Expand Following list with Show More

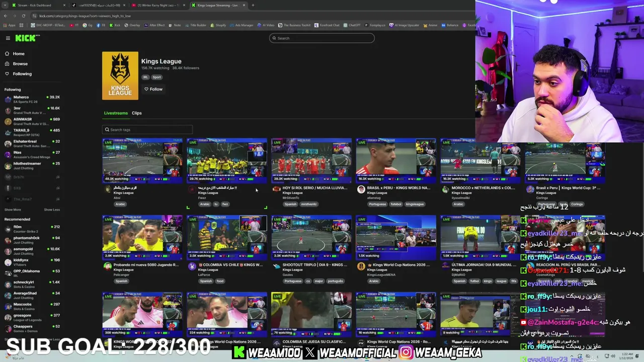[13, 210]
